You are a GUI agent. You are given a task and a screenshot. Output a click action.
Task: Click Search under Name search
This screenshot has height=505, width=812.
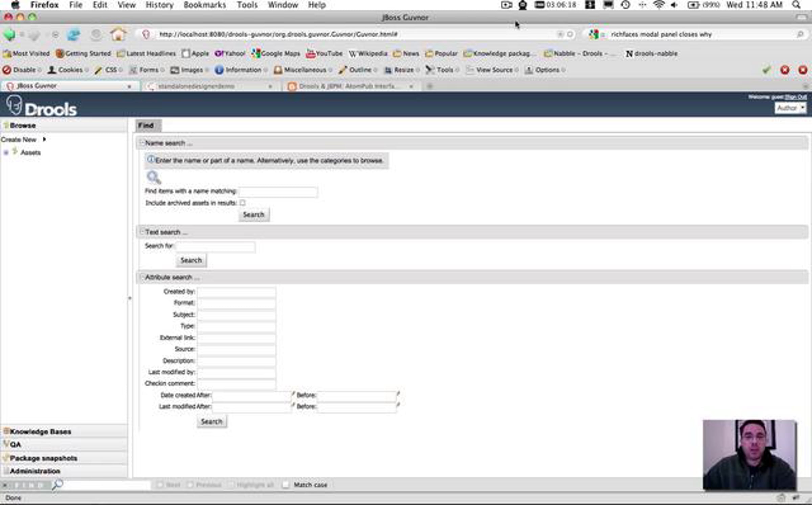pyautogui.click(x=254, y=214)
